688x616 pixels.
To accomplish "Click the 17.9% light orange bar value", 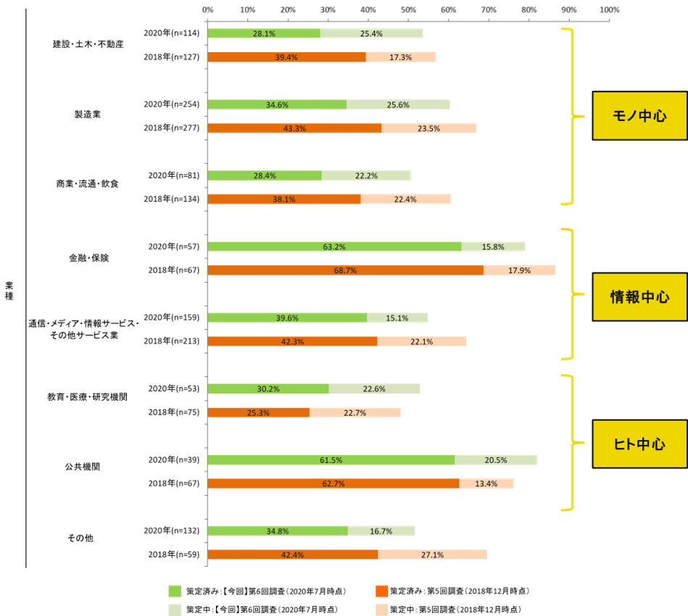I will [x=520, y=271].
